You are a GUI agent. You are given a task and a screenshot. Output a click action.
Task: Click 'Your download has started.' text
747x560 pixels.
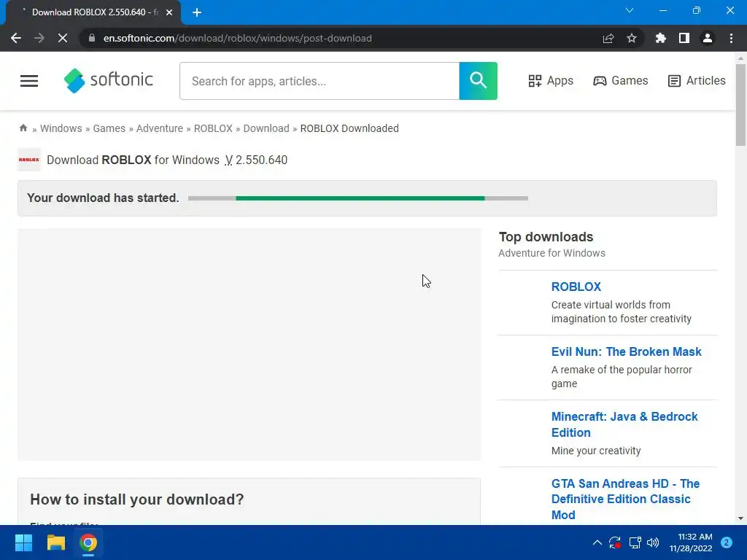point(103,198)
